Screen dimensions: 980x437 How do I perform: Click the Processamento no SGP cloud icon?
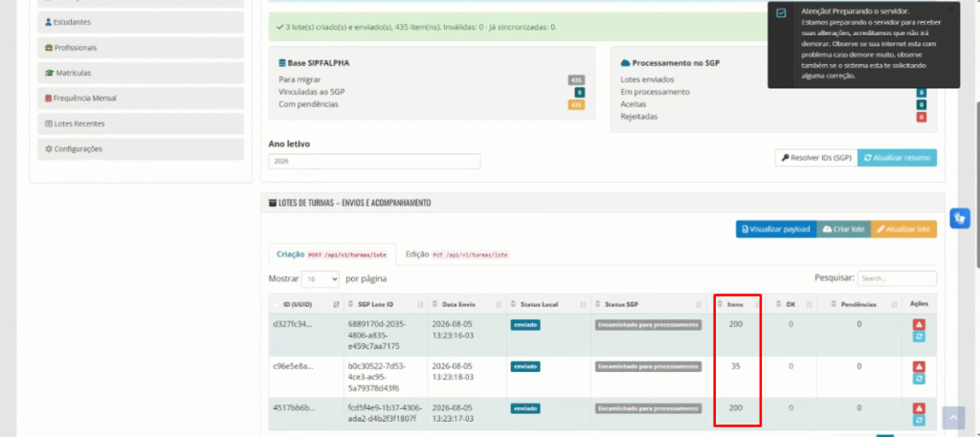pyautogui.click(x=625, y=63)
